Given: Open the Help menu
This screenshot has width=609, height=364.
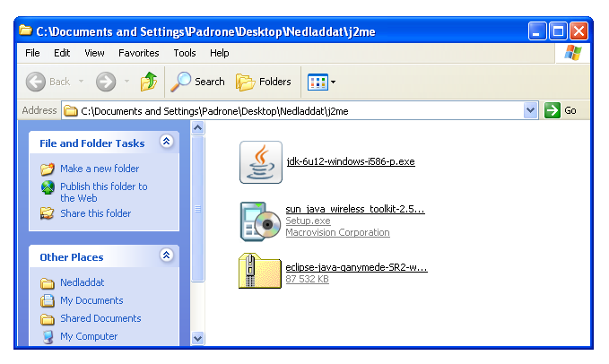Looking at the screenshot, I should (220, 53).
